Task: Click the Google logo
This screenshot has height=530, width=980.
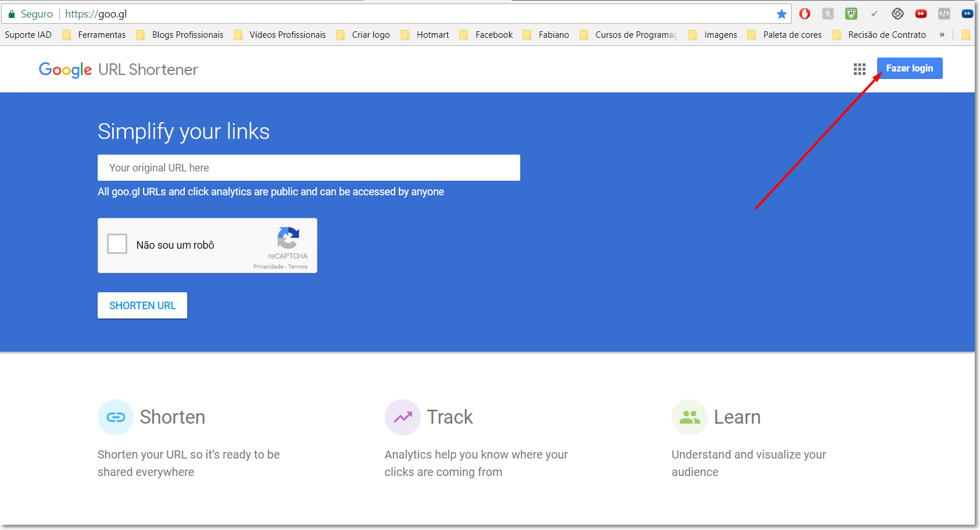Action: click(x=65, y=70)
